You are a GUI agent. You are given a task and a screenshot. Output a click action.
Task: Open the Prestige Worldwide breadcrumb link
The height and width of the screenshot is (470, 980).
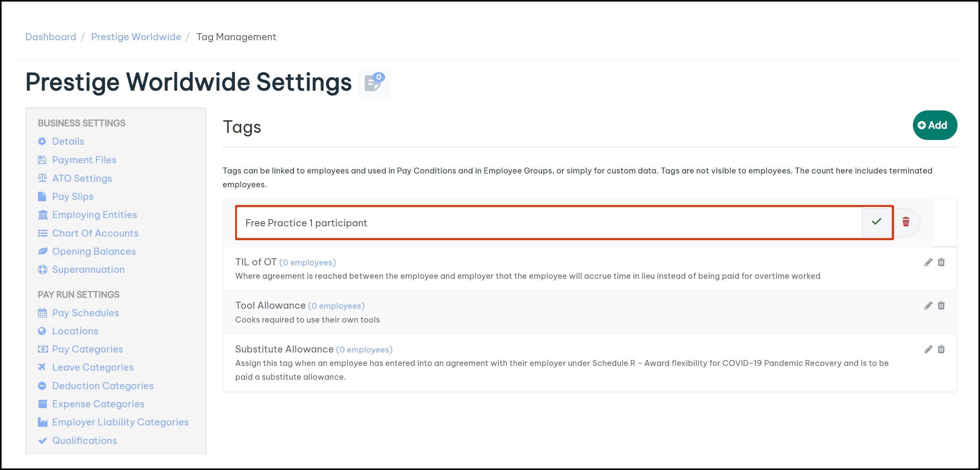(x=136, y=37)
